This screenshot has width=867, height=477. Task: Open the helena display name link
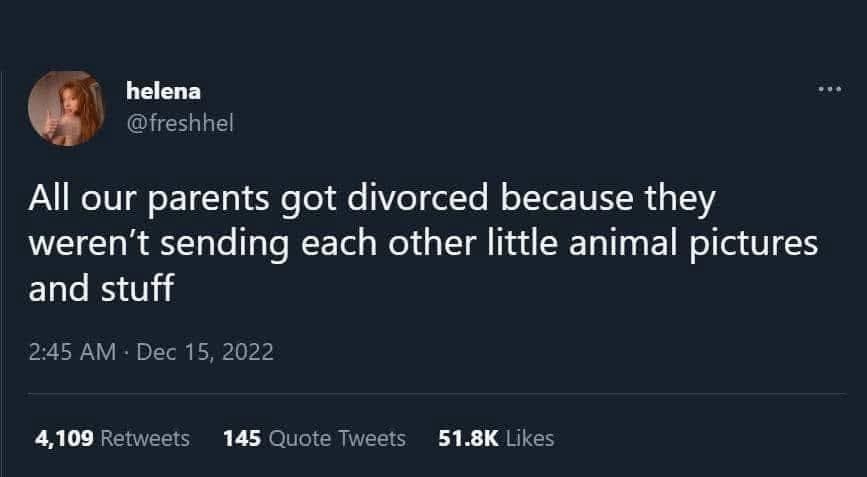164,91
